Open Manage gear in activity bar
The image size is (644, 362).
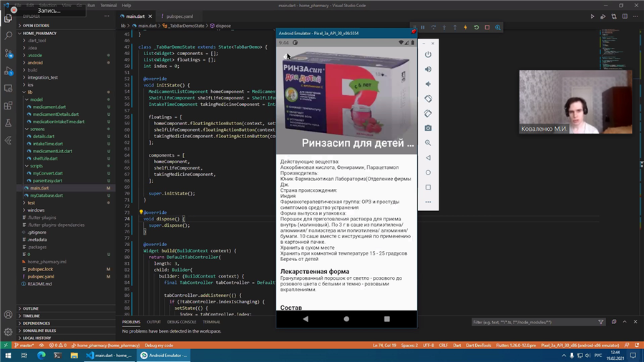coord(8,332)
